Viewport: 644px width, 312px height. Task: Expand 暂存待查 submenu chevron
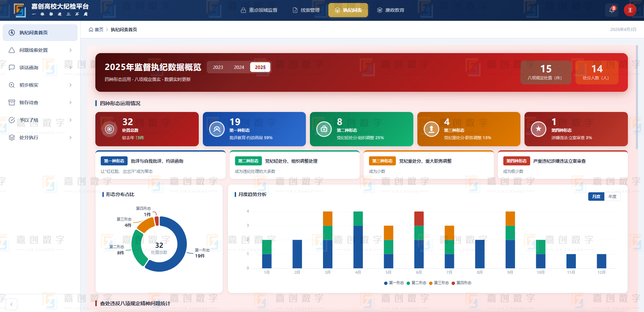coord(71,103)
